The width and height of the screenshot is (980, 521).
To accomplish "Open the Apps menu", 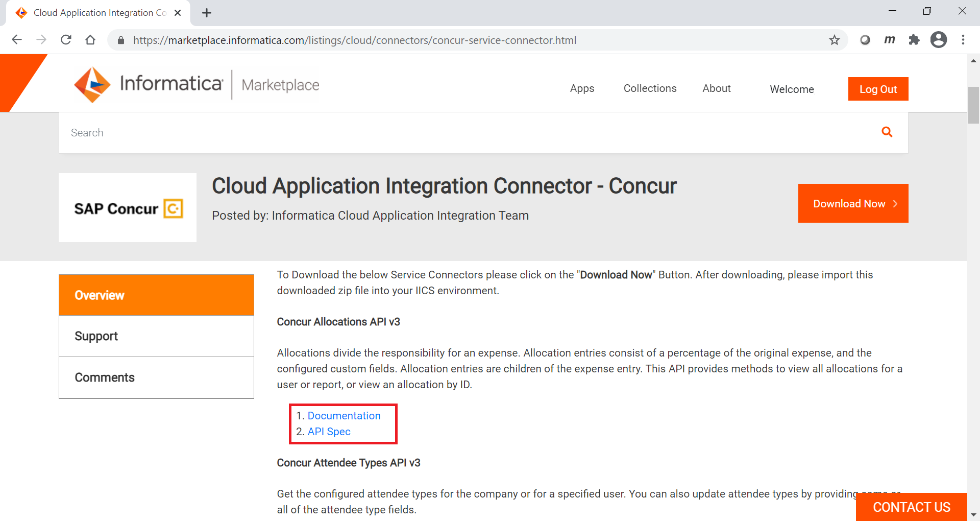I will (582, 88).
